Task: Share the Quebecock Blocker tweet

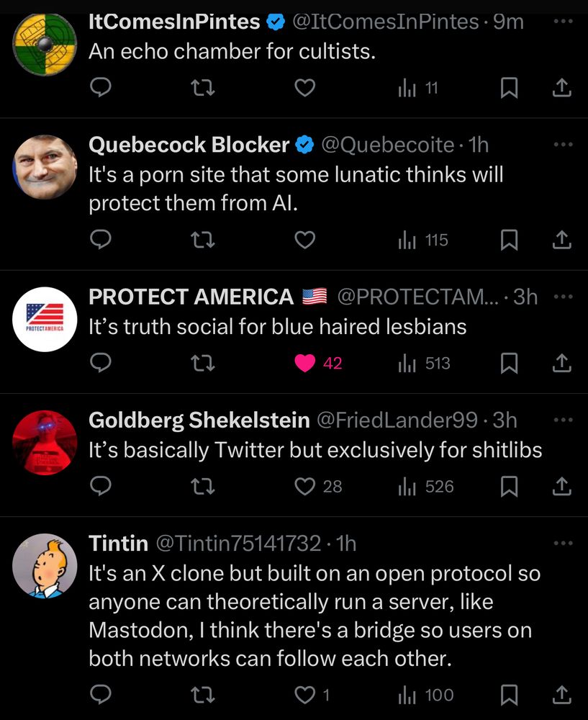Action: (x=561, y=240)
